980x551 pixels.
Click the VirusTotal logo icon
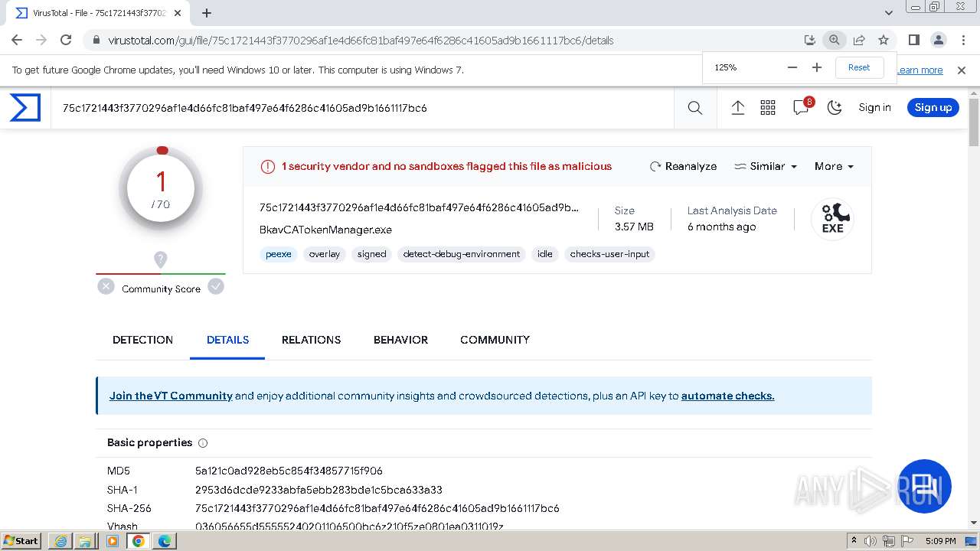(x=24, y=108)
